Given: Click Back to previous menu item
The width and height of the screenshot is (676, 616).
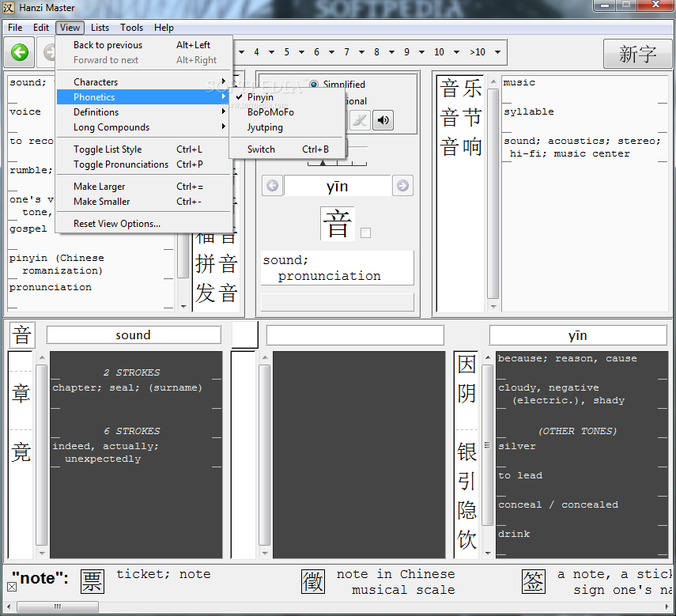Looking at the screenshot, I should tap(144, 45).
